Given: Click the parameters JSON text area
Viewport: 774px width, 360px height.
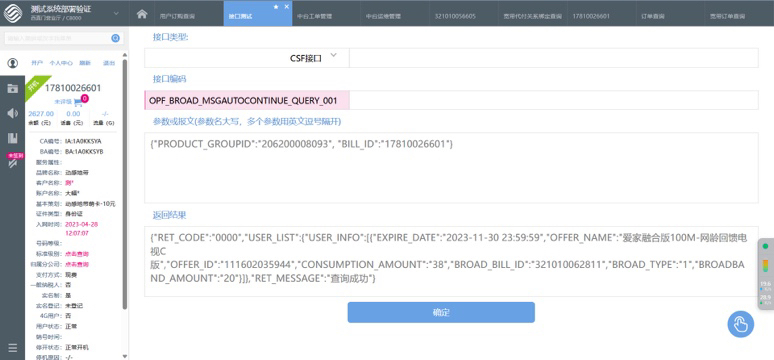Looking at the screenshot, I should tap(451, 167).
